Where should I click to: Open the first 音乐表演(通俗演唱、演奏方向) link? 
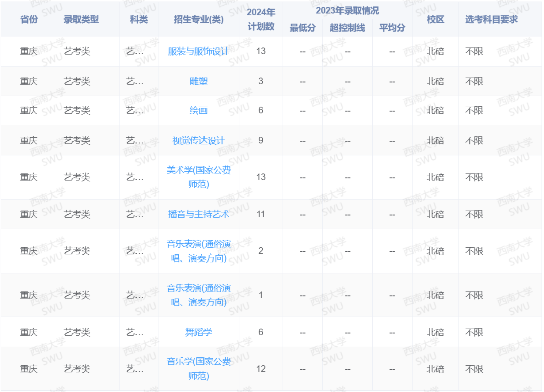[x=198, y=251]
